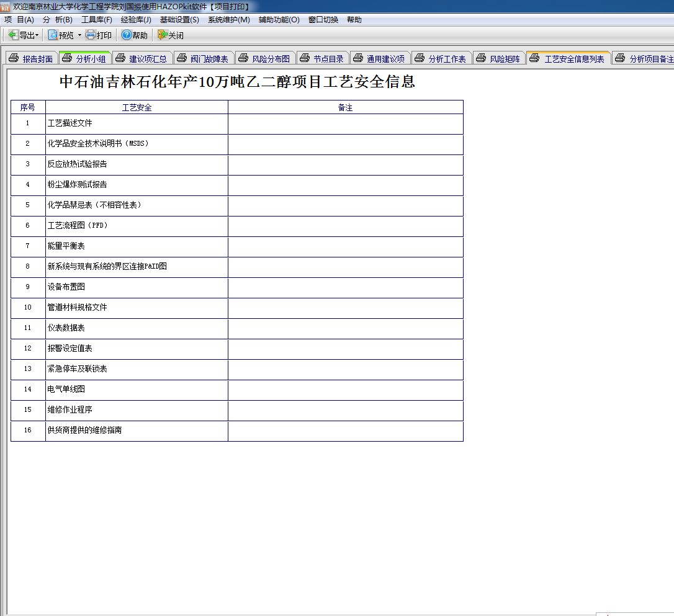Click printer icon on 风险分布图 tab
The width and height of the screenshot is (674, 616).
[x=243, y=58]
